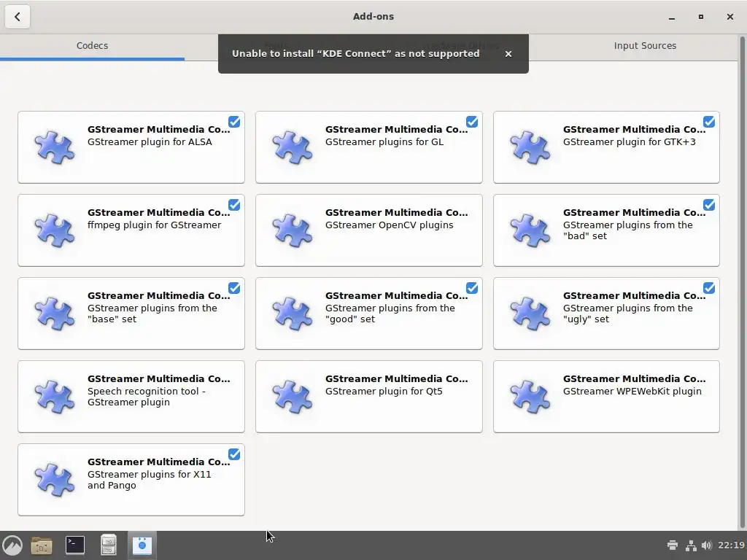Image resolution: width=747 pixels, height=560 pixels.
Task: Click the vertical scrollbar on the right edge
Action: 742,281
